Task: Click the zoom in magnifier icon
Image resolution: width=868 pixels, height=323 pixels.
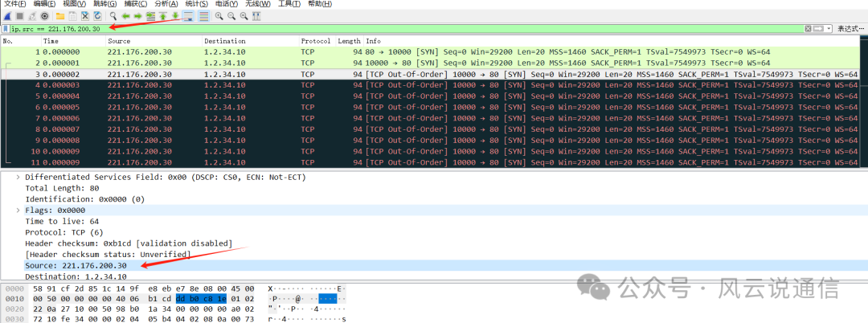Action: (x=219, y=16)
